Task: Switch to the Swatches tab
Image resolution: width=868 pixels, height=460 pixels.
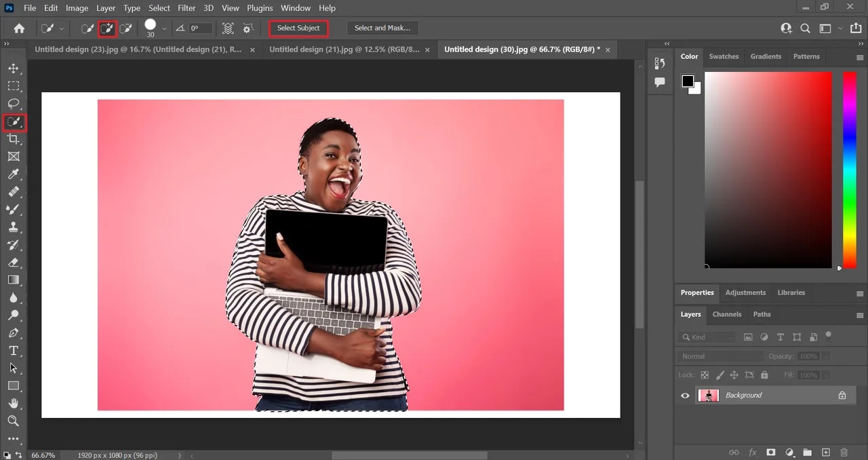Action: point(724,56)
